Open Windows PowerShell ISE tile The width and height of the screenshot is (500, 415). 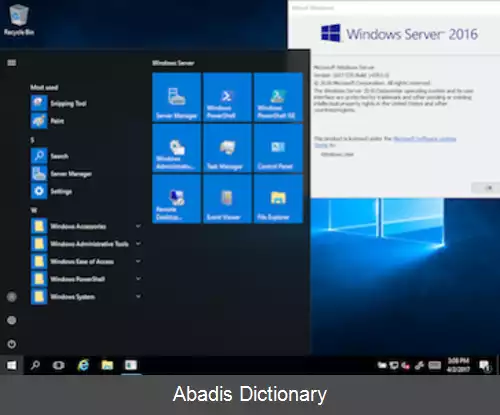click(278, 97)
